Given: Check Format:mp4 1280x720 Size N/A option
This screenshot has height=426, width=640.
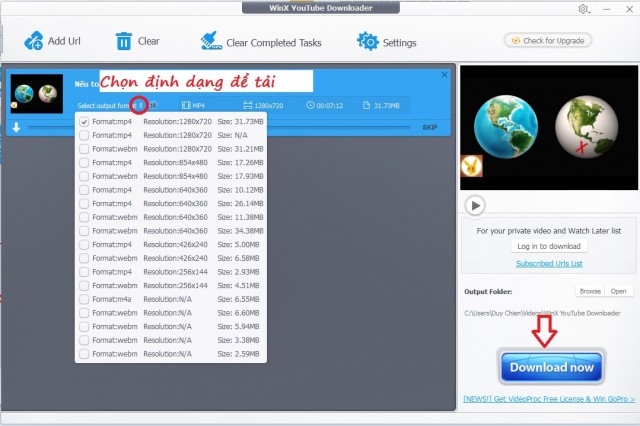Looking at the screenshot, I should pyautogui.click(x=84, y=135).
